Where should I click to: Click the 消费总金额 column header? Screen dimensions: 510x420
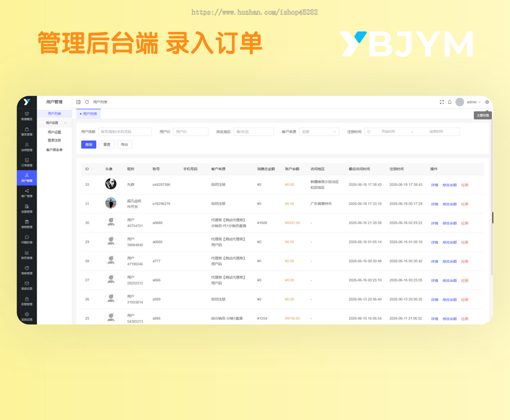[x=266, y=169]
